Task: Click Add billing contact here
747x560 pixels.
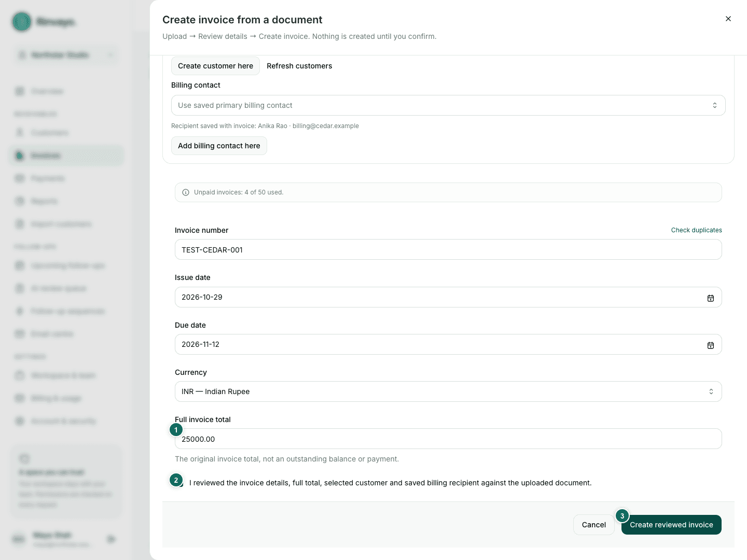Action: click(219, 146)
